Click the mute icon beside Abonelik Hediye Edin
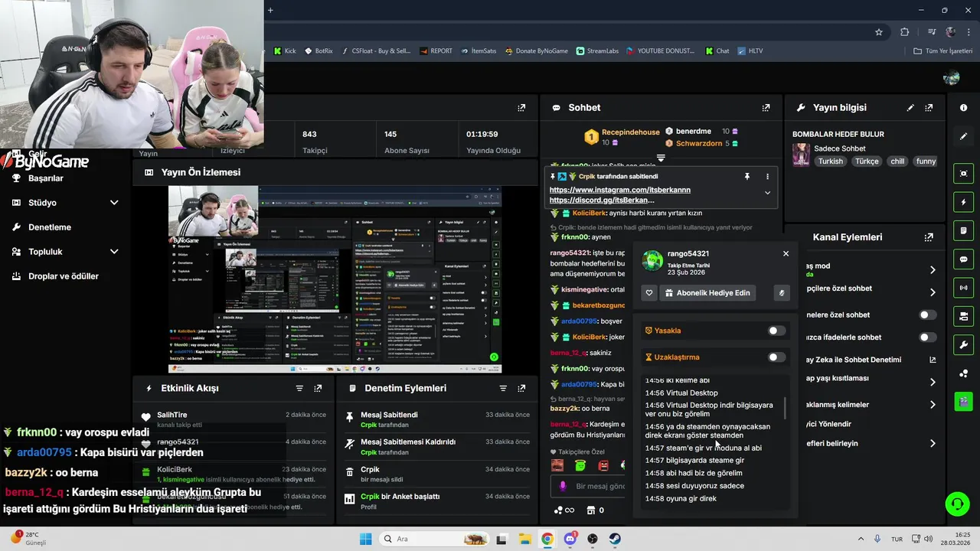Screen dimensions: 980x551 coord(782,292)
